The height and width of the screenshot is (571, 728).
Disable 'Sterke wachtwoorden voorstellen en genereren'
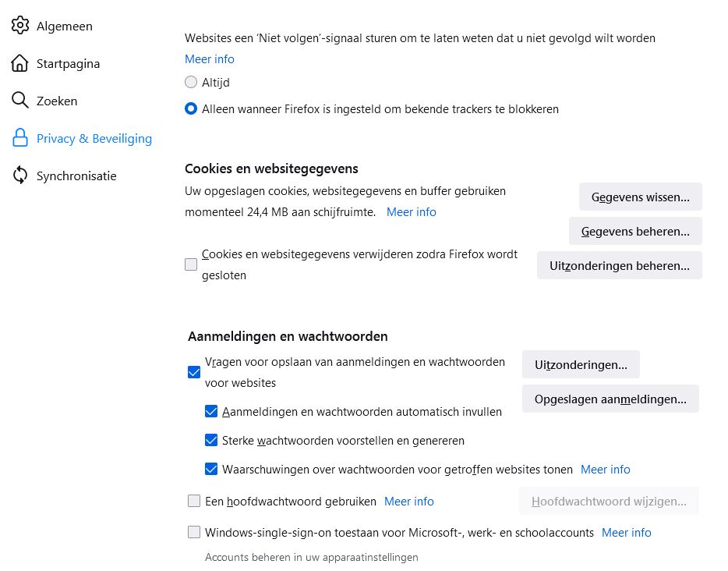click(211, 440)
